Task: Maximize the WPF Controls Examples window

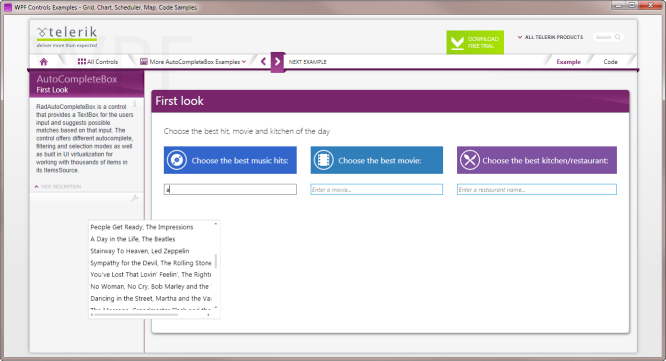Action: 632,5
